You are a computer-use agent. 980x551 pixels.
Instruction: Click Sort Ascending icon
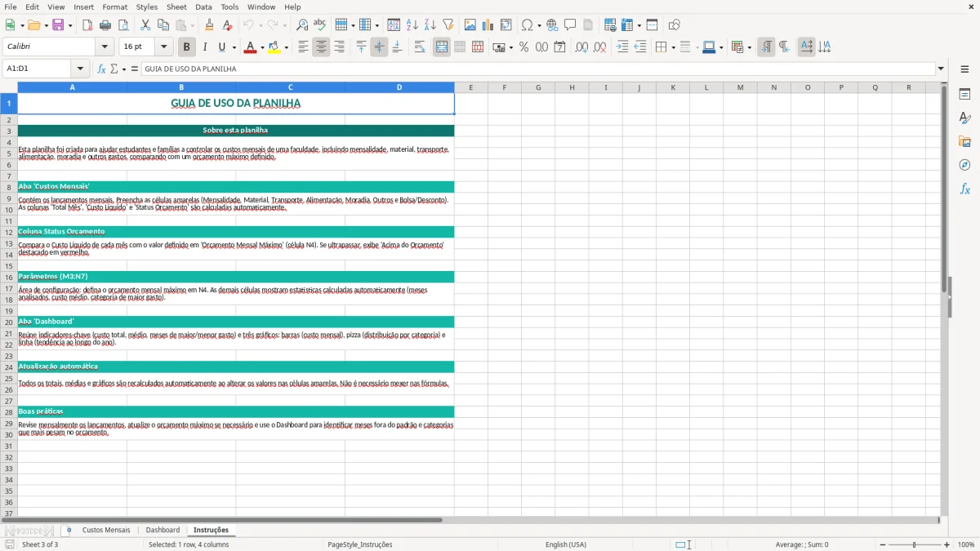pyautogui.click(x=412, y=25)
